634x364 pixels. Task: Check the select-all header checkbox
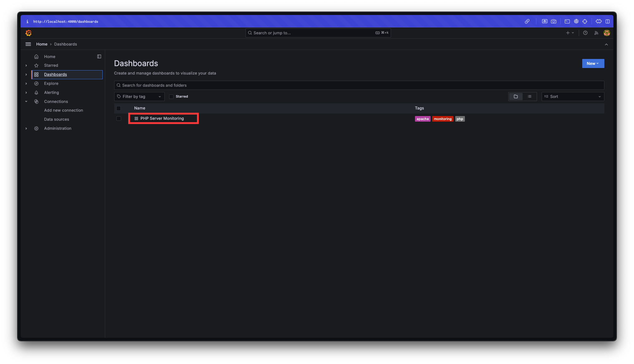pos(119,108)
